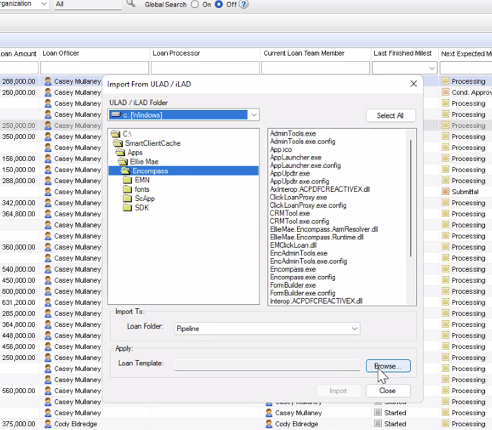Viewport: 492px width, 430px height.
Task: Click the 375,000.00 loan amount cell
Action: click(x=19, y=424)
